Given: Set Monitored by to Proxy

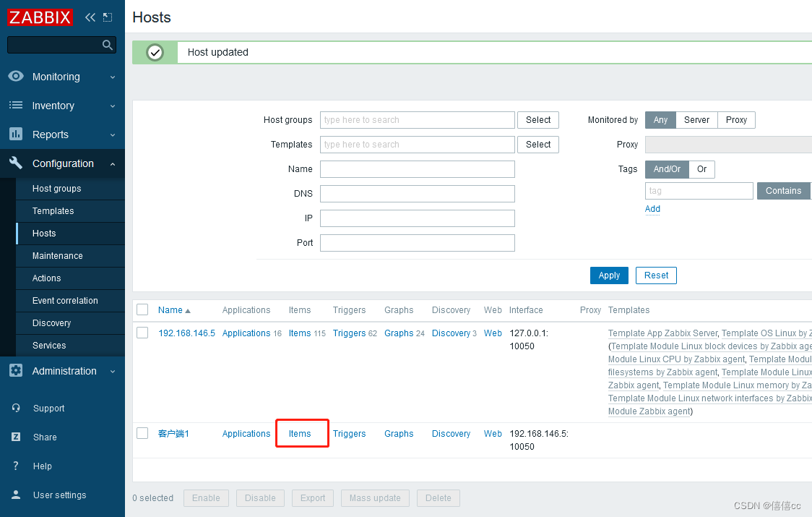Looking at the screenshot, I should 736,120.
